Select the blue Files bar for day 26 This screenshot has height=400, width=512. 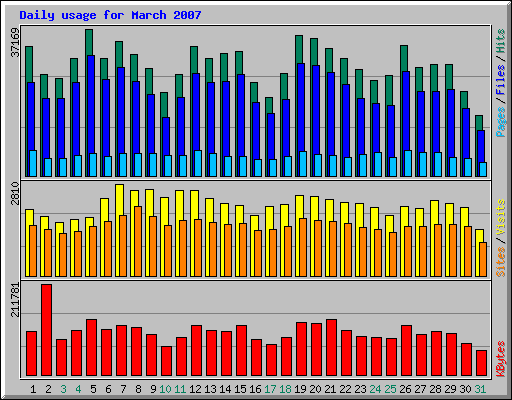pos(406,111)
